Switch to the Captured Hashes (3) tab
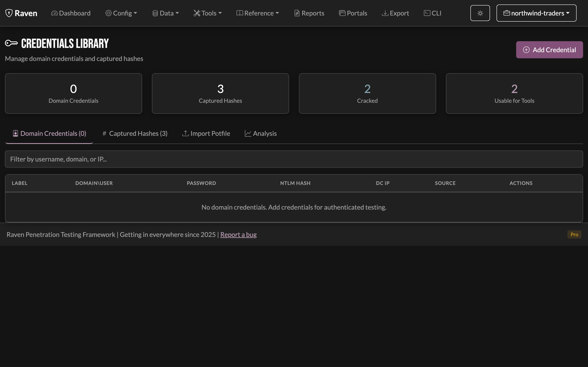Image resolution: width=588 pixels, height=367 pixels. pos(135,133)
